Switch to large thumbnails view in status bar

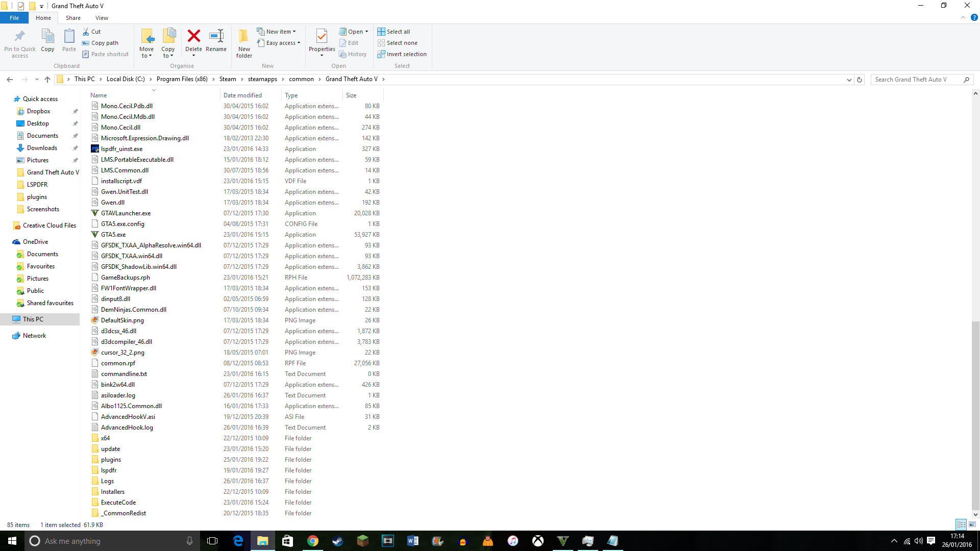point(972,524)
